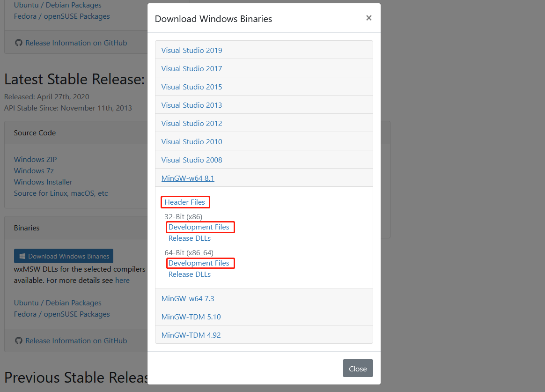The width and height of the screenshot is (545, 392).
Task: Expand the MinGW-TDM 5.10 section
Action: [191, 317]
